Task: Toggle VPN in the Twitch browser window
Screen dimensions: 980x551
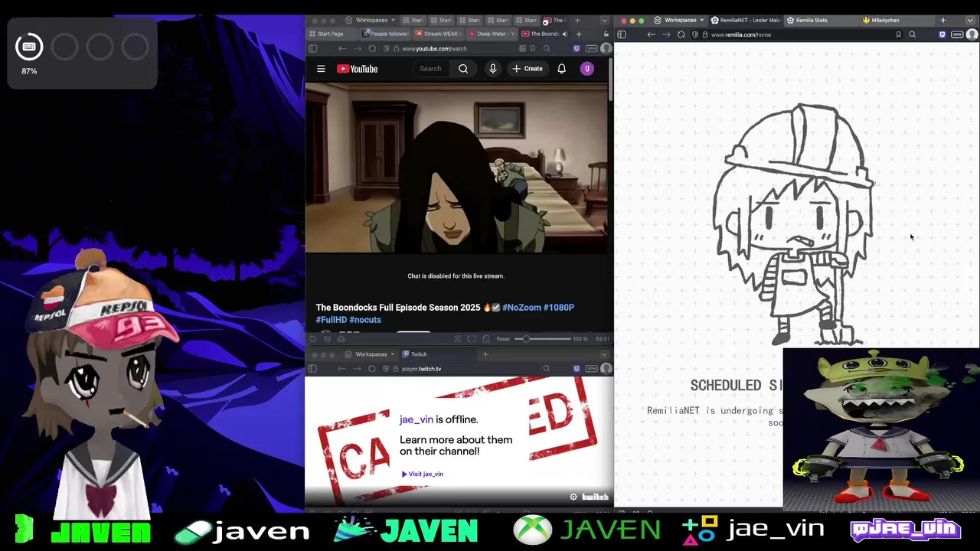Action: click(x=591, y=369)
